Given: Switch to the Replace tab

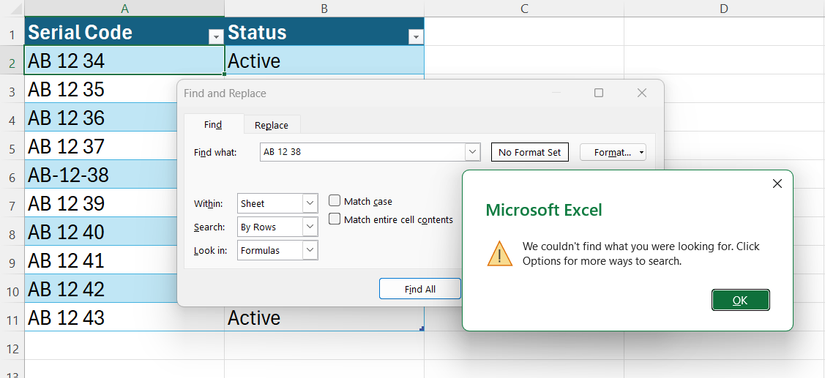Looking at the screenshot, I should point(271,125).
